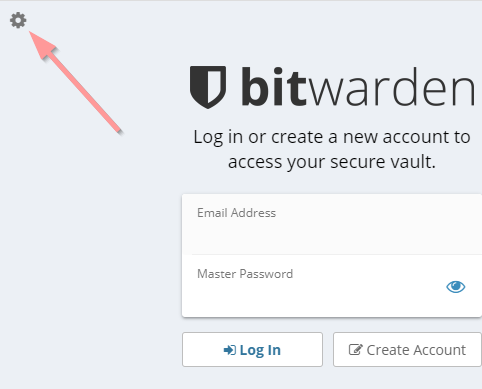482x389 pixels.
Task: Click the 'Log In' text label
Action: [260, 350]
